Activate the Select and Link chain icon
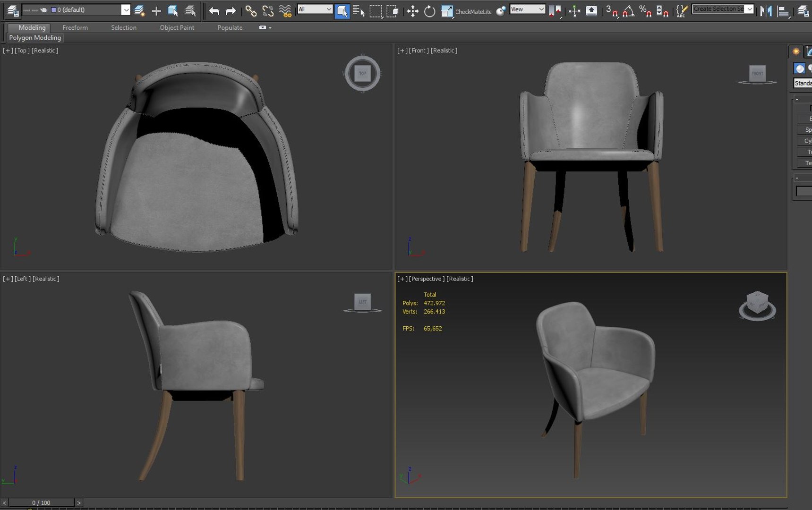This screenshot has width=812, height=510. tap(251, 11)
